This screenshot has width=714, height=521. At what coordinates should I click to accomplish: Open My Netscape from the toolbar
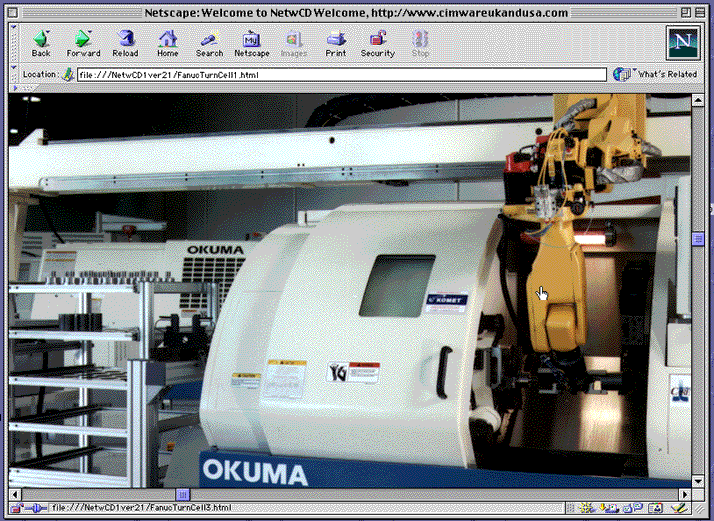coord(252,43)
